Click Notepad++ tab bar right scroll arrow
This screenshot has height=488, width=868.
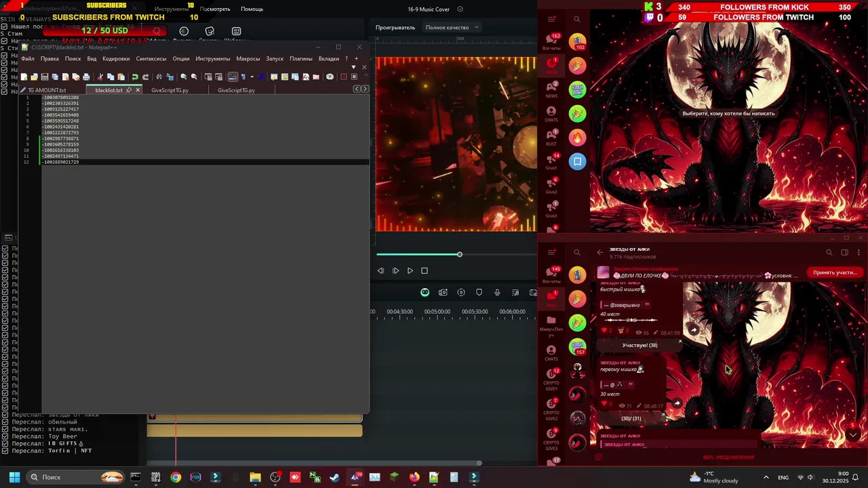click(365, 89)
